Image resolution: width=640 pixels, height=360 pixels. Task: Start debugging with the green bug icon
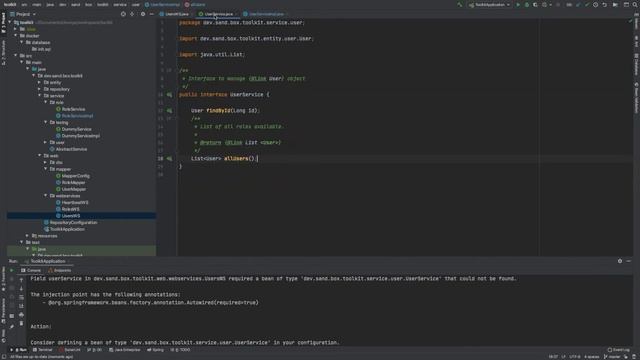527,5
